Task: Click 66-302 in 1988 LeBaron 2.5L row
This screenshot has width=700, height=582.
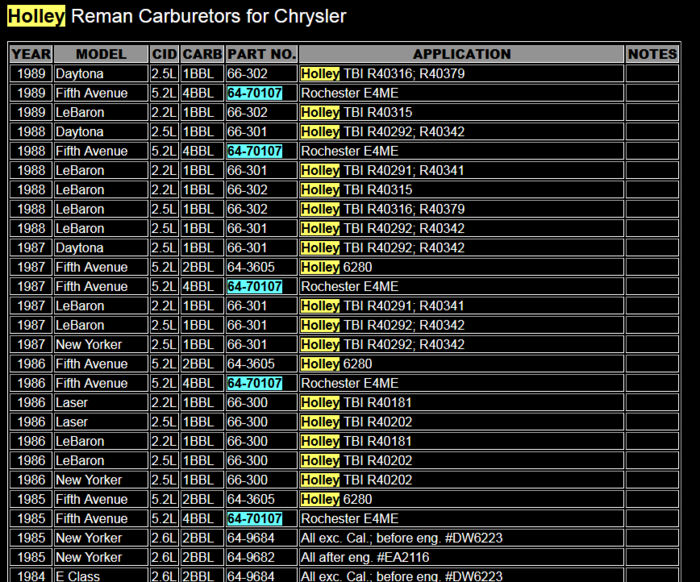Action: click(247, 209)
